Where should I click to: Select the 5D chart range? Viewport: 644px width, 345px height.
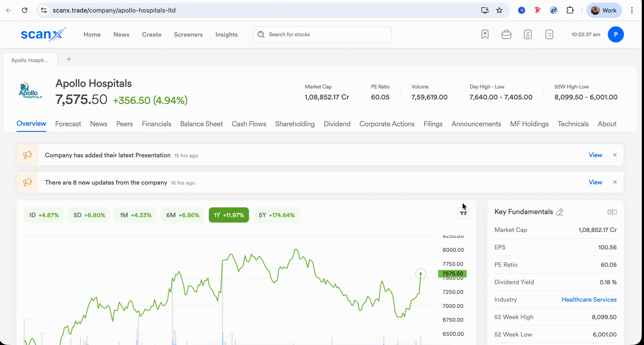click(x=89, y=215)
